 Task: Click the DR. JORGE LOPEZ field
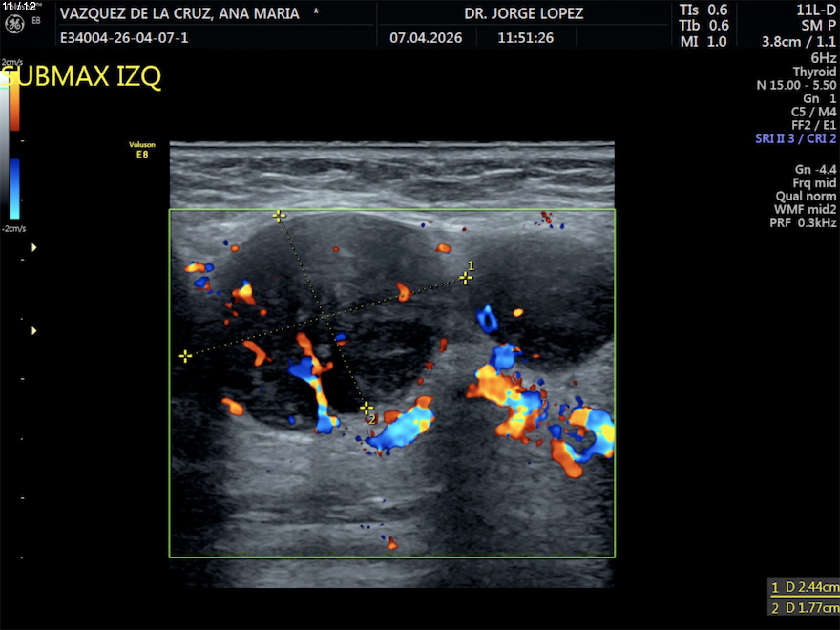pos(524,13)
